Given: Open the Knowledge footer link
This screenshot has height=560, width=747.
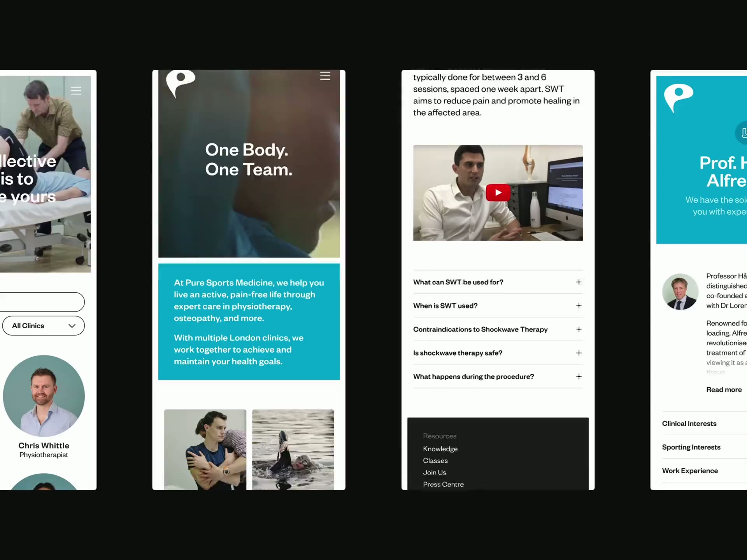Looking at the screenshot, I should pyautogui.click(x=440, y=449).
